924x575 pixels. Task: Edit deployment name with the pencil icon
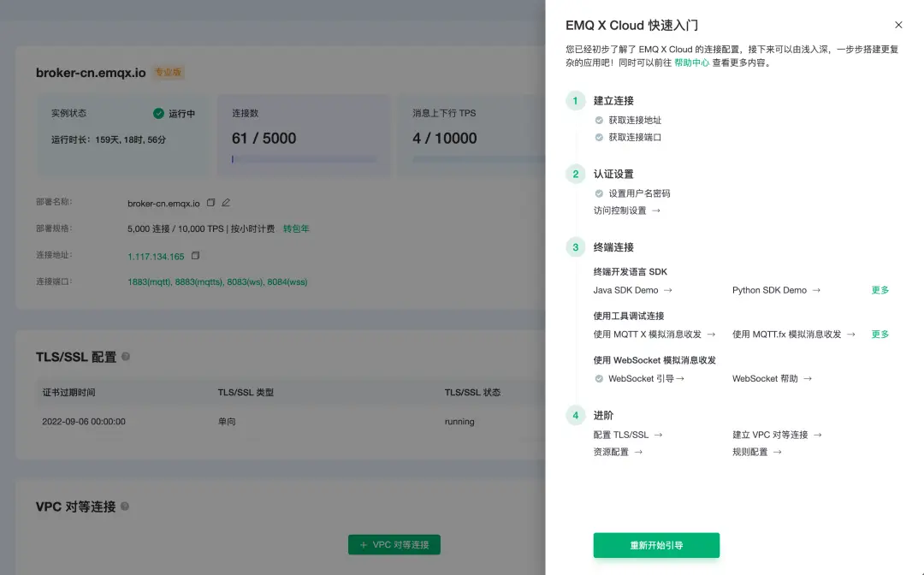click(225, 203)
